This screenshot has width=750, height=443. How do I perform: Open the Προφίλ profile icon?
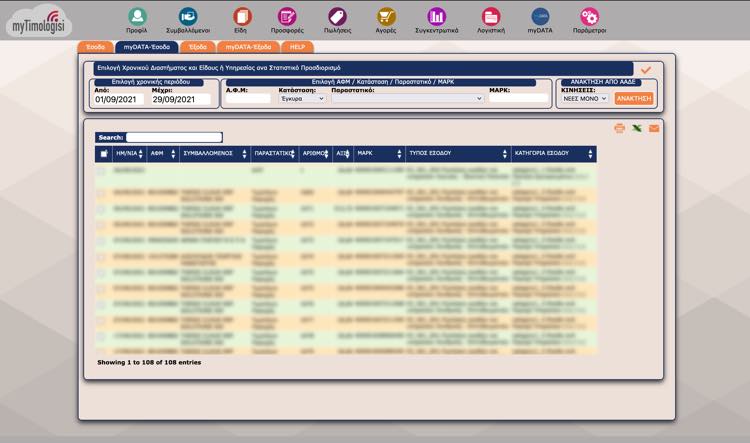click(137, 17)
